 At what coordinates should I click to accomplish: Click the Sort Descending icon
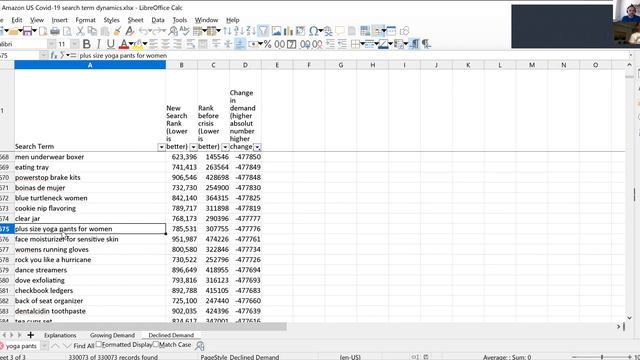pyautogui.click(x=251, y=31)
